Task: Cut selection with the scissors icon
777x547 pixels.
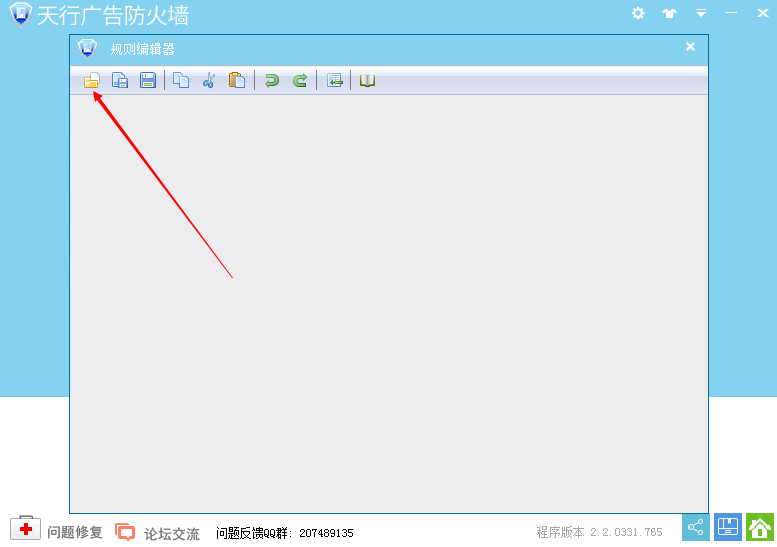Action: pos(209,80)
